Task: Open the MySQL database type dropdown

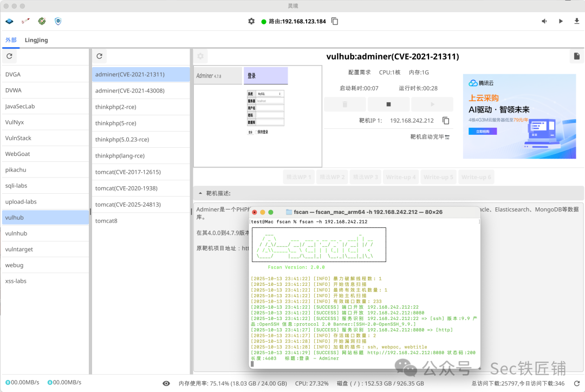Action: pyautogui.click(x=269, y=94)
